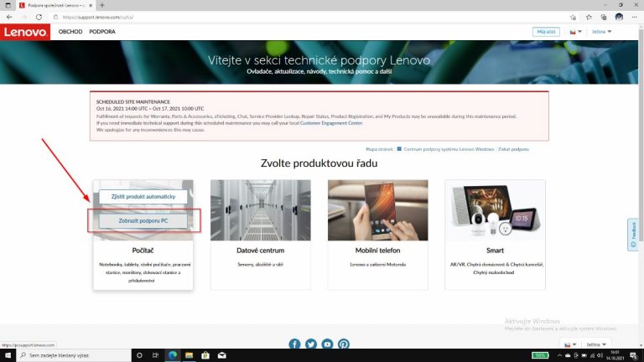This screenshot has height=362, width=644.
Task: Open Lenovo's Twitter page icon
Action: (x=311, y=344)
